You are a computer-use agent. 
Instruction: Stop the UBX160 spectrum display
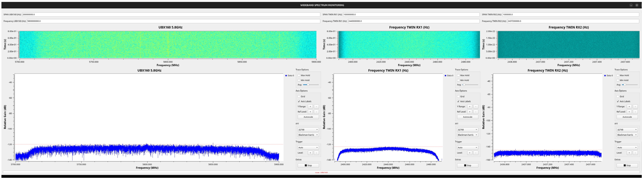point(308,166)
